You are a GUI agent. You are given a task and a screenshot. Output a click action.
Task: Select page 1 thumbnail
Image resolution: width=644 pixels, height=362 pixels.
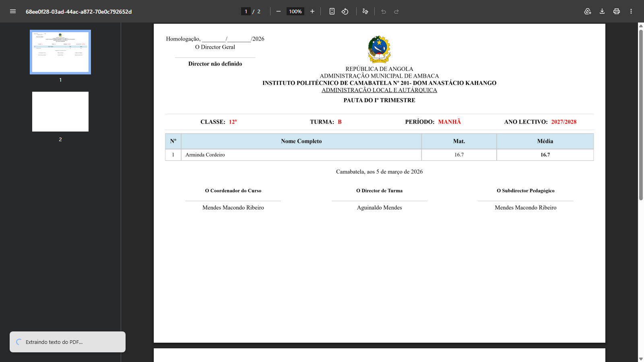(60, 52)
